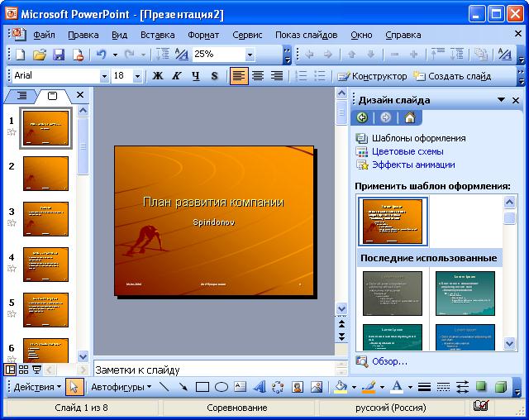Open the Arial font name dropdown
Screen dimensions: 529x420
coord(104,76)
